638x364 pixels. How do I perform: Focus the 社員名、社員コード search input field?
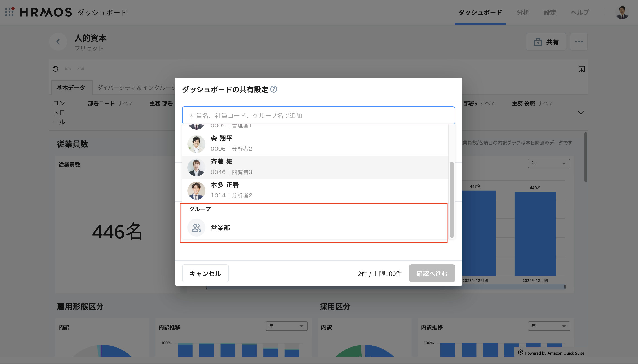[x=318, y=116]
